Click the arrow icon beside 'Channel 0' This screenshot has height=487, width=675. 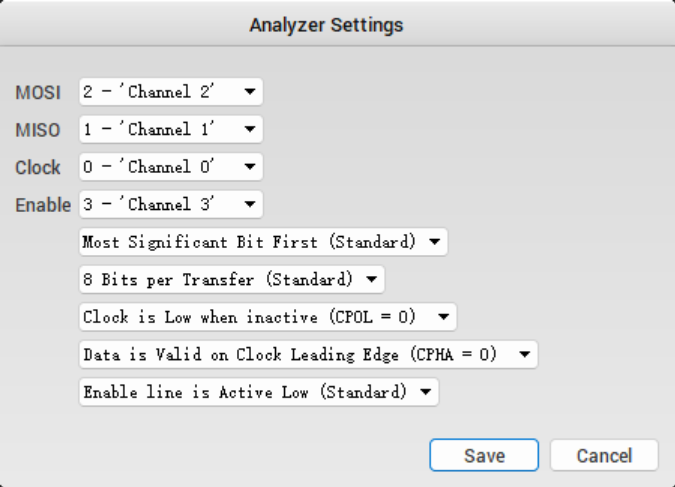pos(249,167)
